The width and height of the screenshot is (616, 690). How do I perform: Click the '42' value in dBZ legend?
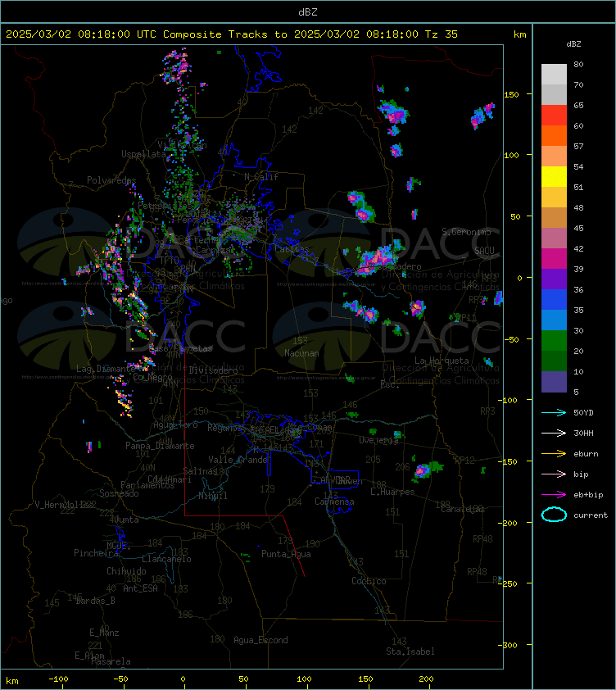pos(578,248)
